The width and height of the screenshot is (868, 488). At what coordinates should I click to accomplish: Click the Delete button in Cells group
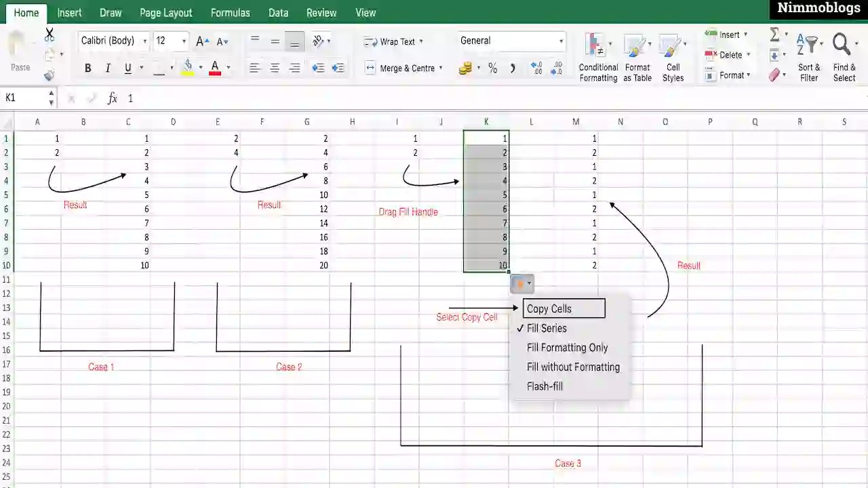click(726, 55)
